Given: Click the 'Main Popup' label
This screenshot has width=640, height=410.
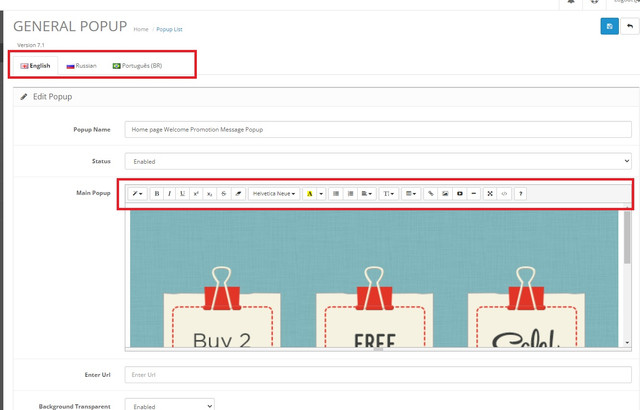Looking at the screenshot, I should [x=93, y=193].
